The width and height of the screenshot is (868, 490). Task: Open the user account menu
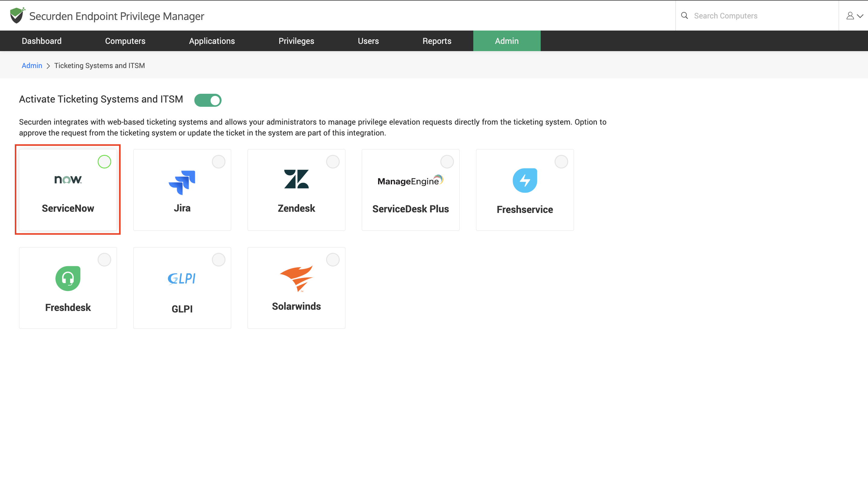tap(854, 16)
